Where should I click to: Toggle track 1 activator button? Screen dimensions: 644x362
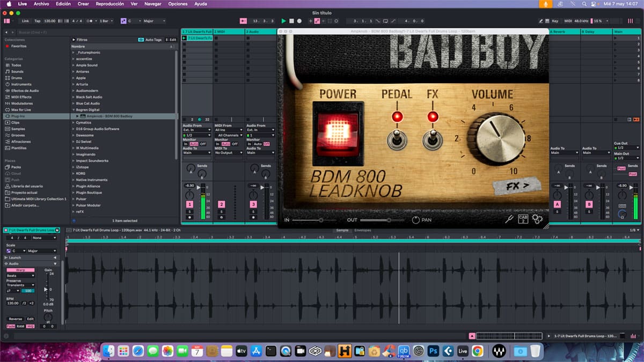[x=189, y=204]
